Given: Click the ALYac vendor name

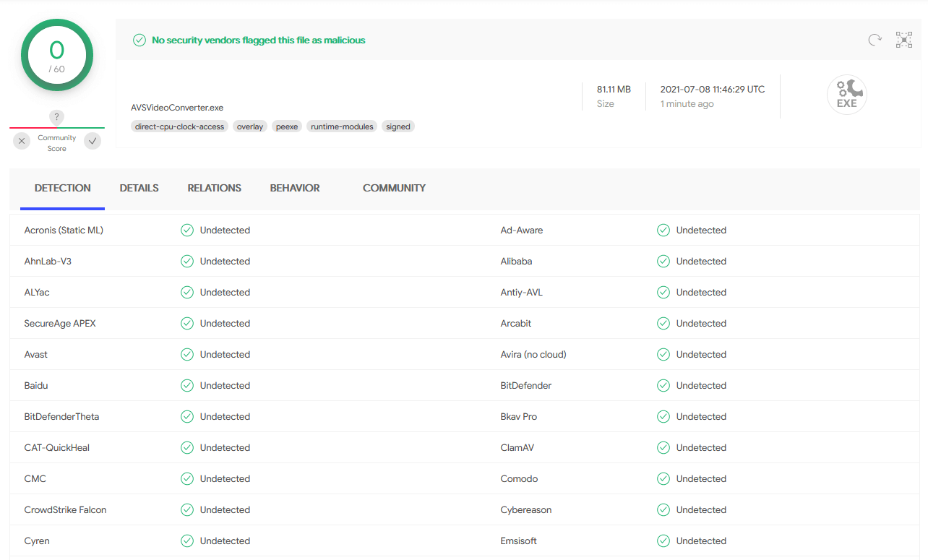Looking at the screenshot, I should pos(37,293).
